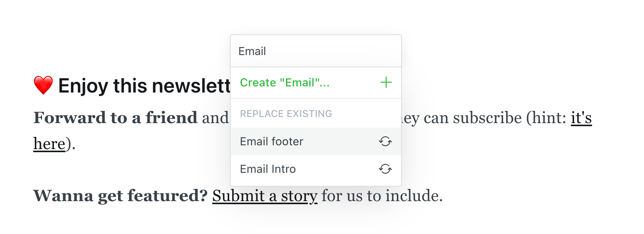Click the green plus icon
644x234 pixels.
click(x=386, y=82)
